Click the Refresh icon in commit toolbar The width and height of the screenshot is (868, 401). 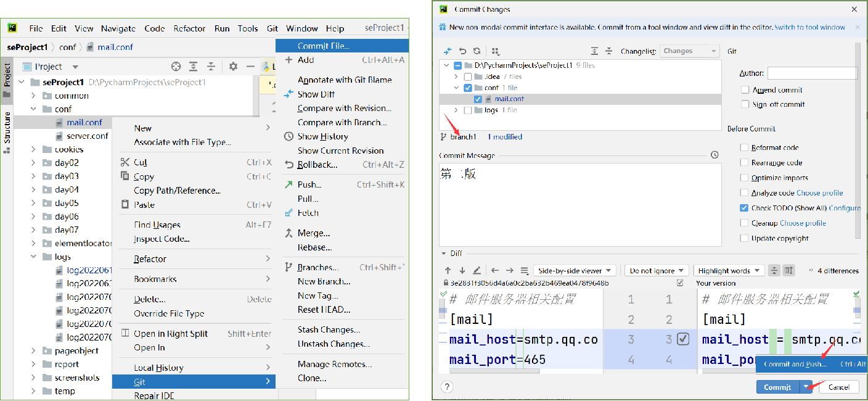click(477, 51)
